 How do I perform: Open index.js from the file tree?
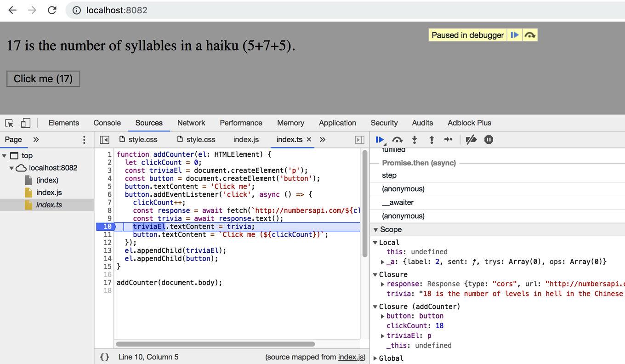pos(49,193)
